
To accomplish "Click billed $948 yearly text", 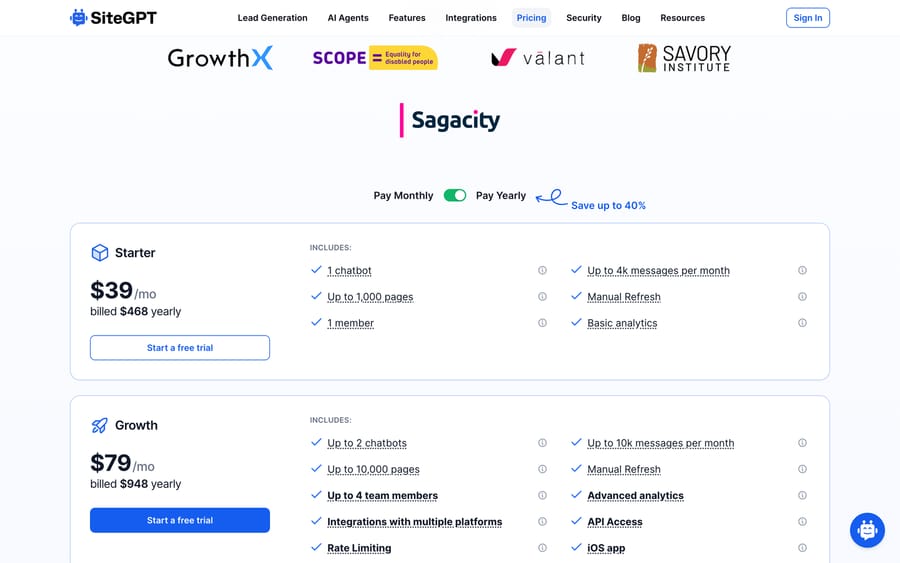I will pos(135,484).
